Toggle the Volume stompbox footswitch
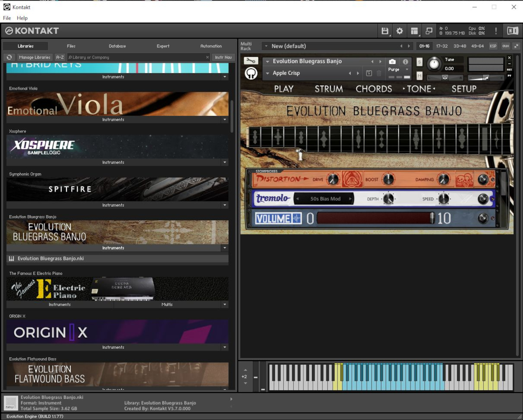 point(483,219)
